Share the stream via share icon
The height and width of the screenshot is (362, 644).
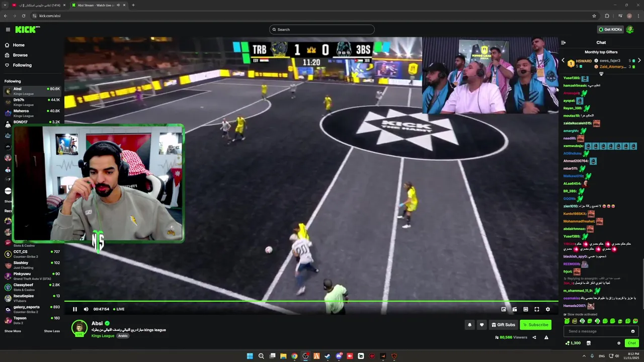pyautogui.click(x=534, y=337)
